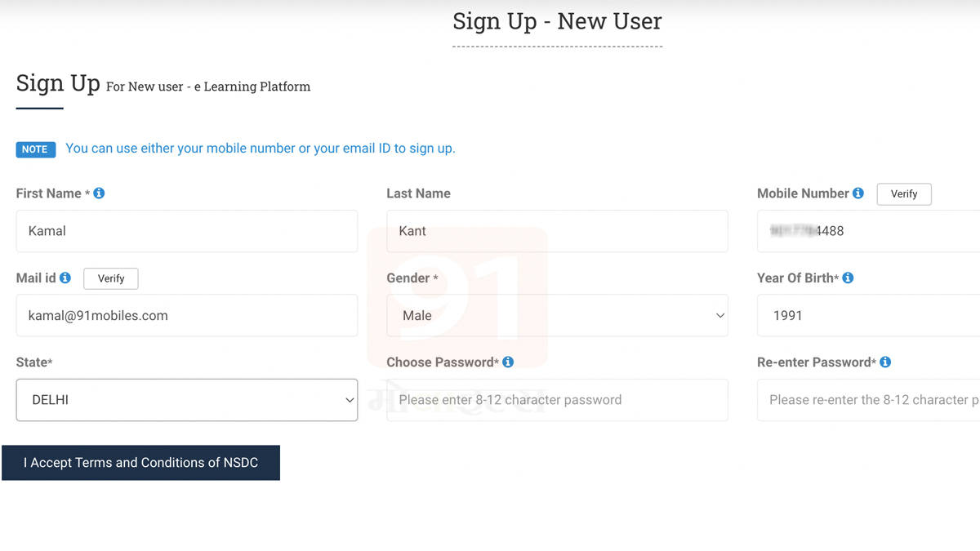Viewport: 980px width, 551px height.
Task: Click the info icon next to Mobile Number
Action: [x=858, y=193]
